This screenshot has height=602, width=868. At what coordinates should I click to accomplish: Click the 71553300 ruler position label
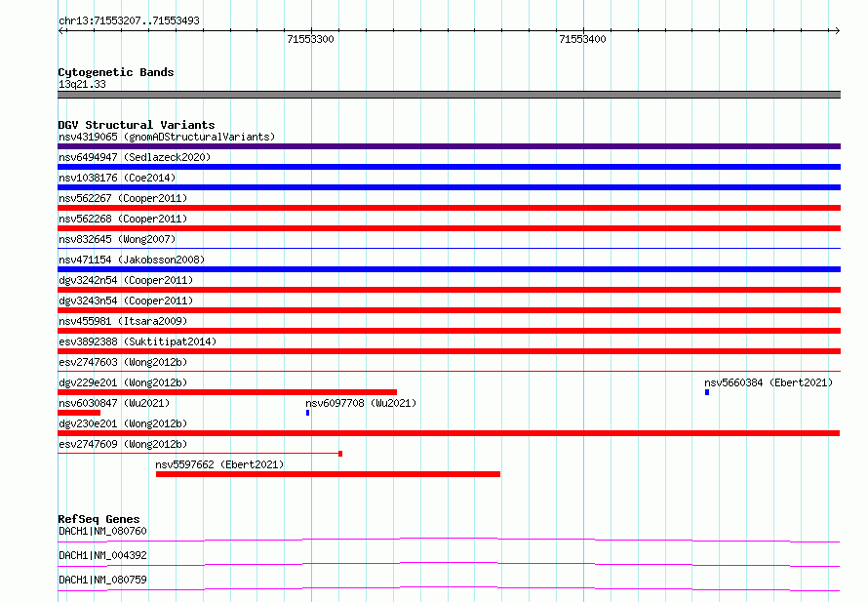pyautogui.click(x=310, y=39)
